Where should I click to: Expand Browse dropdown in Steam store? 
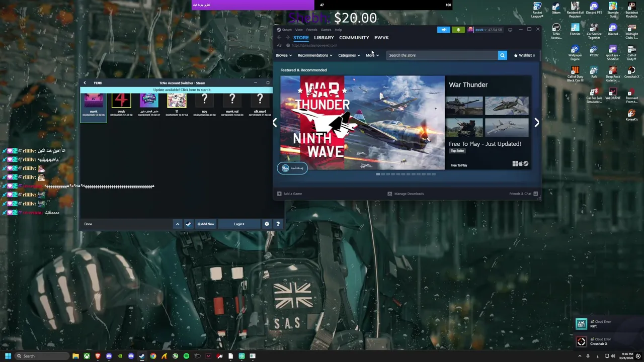[283, 55]
